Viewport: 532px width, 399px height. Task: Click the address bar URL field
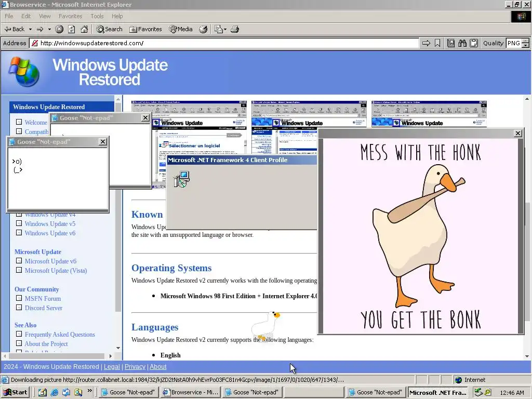[x=224, y=43]
